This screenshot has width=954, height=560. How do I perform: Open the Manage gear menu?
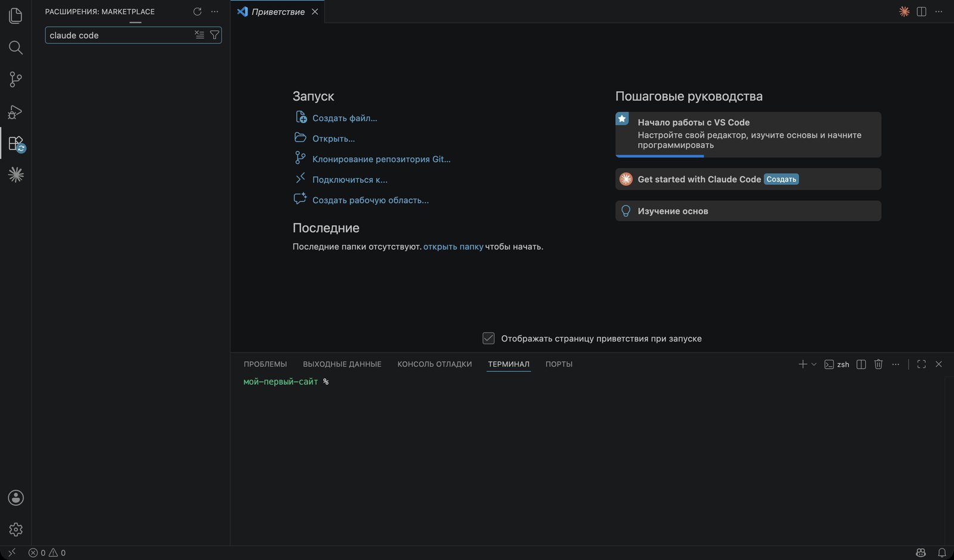tap(16, 529)
